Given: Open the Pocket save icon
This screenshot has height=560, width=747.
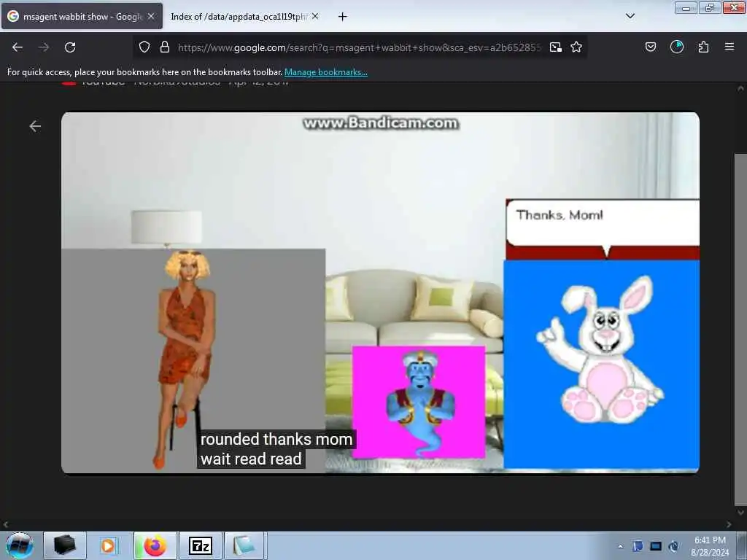Looking at the screenshot, I should [651, 47].
